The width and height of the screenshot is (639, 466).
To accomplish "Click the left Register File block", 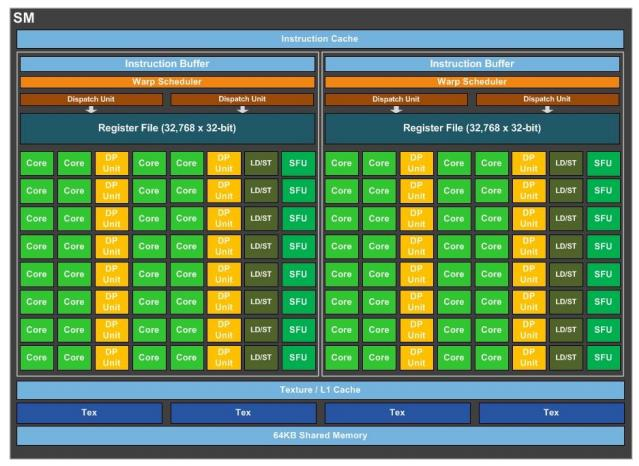I will pos(167,128).
